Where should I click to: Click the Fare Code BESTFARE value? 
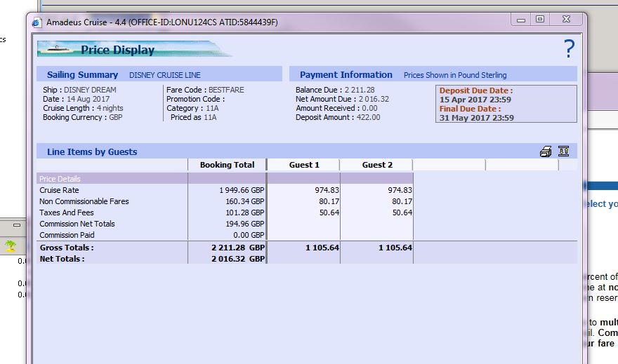click(x=226, y=90)
